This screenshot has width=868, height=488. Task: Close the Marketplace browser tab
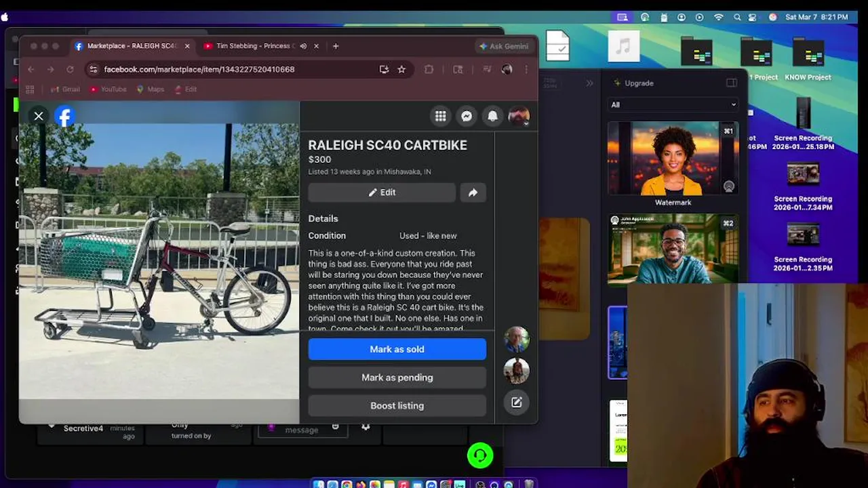tap(187, 46)
